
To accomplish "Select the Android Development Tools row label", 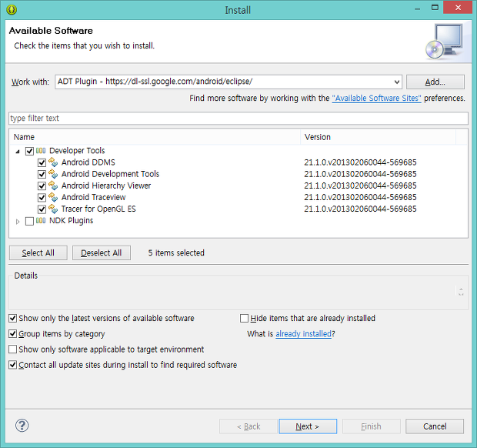I will (x=110, y=174).
